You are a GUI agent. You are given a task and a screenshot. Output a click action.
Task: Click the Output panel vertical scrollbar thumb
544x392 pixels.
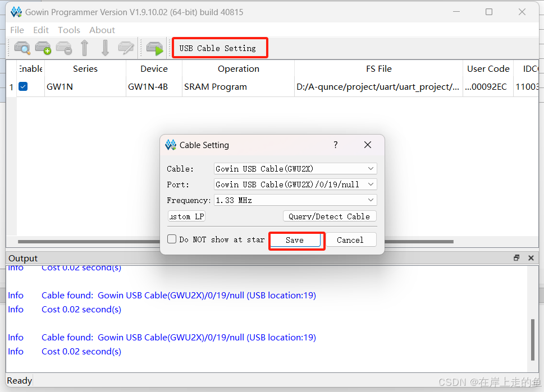[533, 340]
